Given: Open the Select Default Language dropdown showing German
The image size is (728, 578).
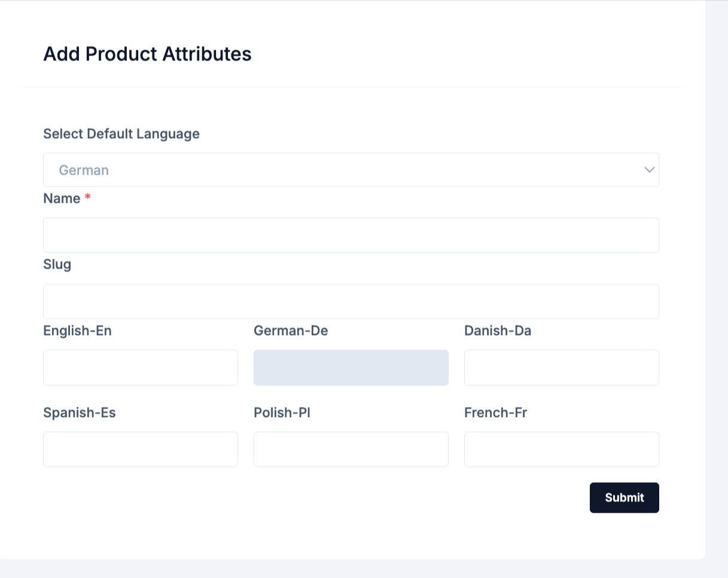Looking at the screenshot, I should pos(351,170).
